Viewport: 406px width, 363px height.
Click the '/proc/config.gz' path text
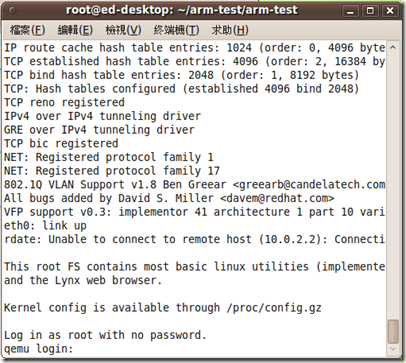coord(274,308)
